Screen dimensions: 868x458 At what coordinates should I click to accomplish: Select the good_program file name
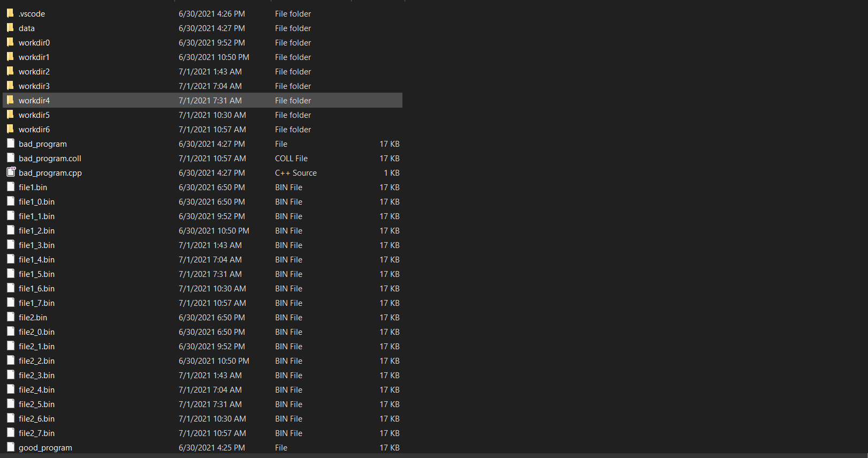(x=45, y=448)
